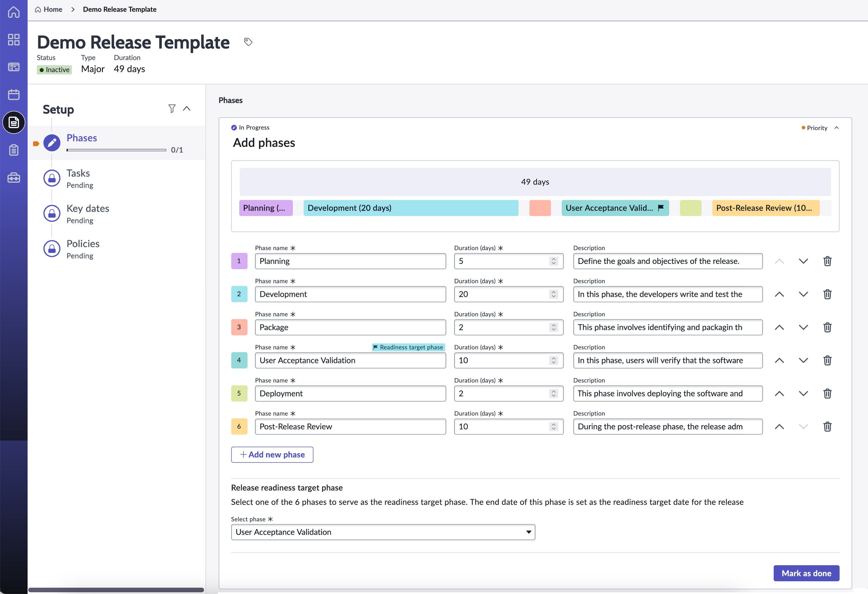Move the Deployment phase down
Image resolution: width=868 pixels, height=594 pixels.
tap(803, 394)
